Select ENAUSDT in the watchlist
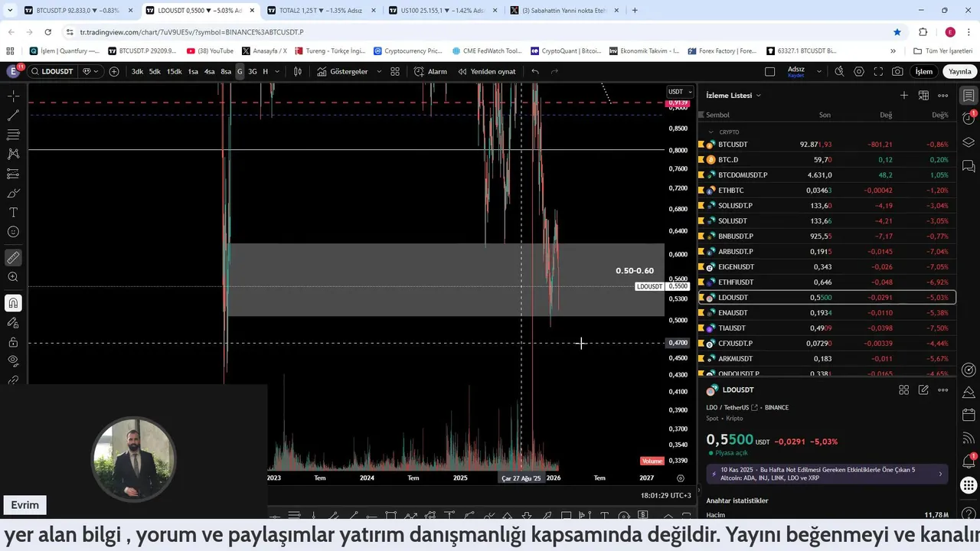Viewport: 980px width, 551px height. (827, 312)
